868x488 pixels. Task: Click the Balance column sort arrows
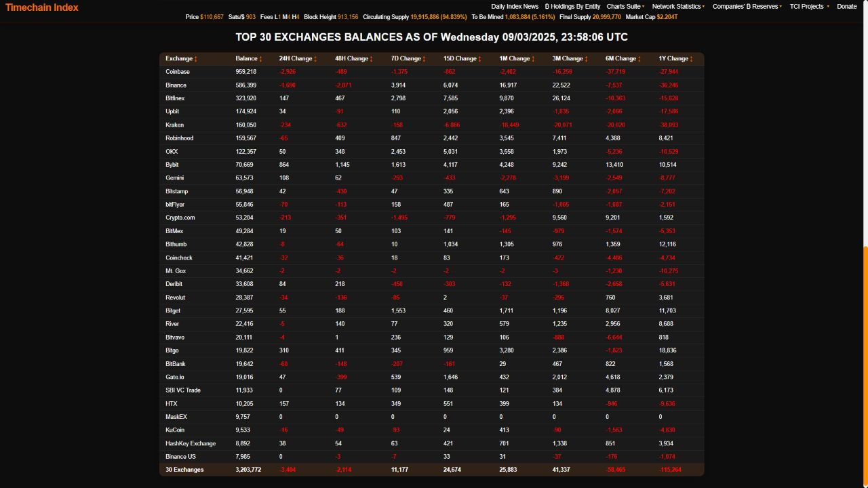click(260, 59)
